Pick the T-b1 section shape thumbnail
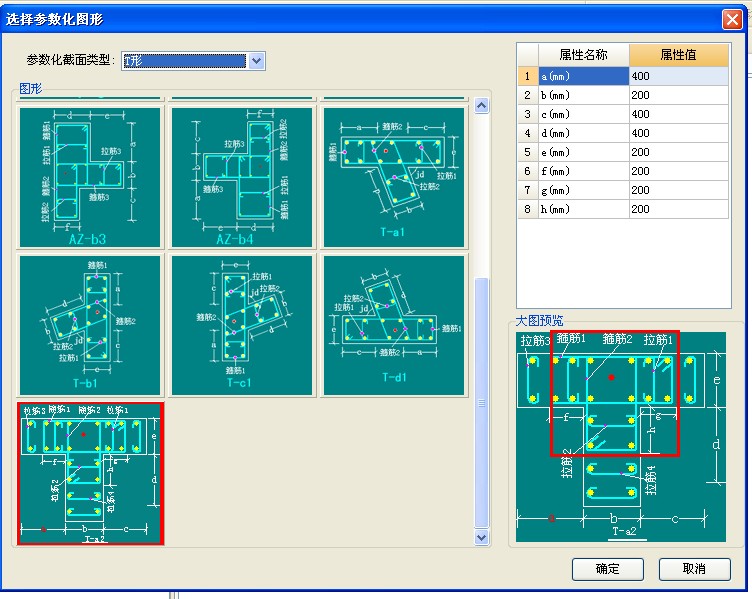The width and height of the screenshot is (752, 599). coord(90,325)
